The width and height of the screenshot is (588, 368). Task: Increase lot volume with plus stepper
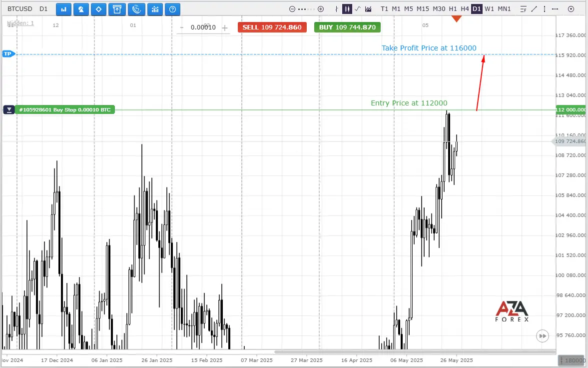click(225, 28)
